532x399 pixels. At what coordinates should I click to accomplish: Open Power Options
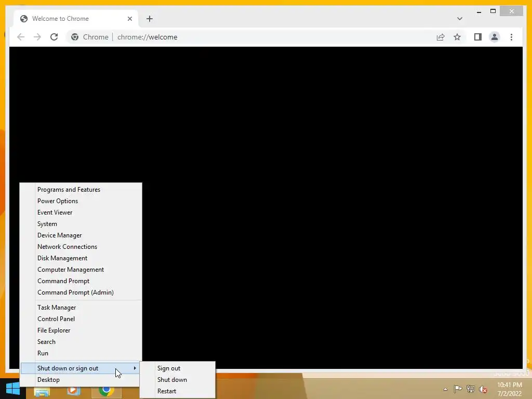click(81, 201)
